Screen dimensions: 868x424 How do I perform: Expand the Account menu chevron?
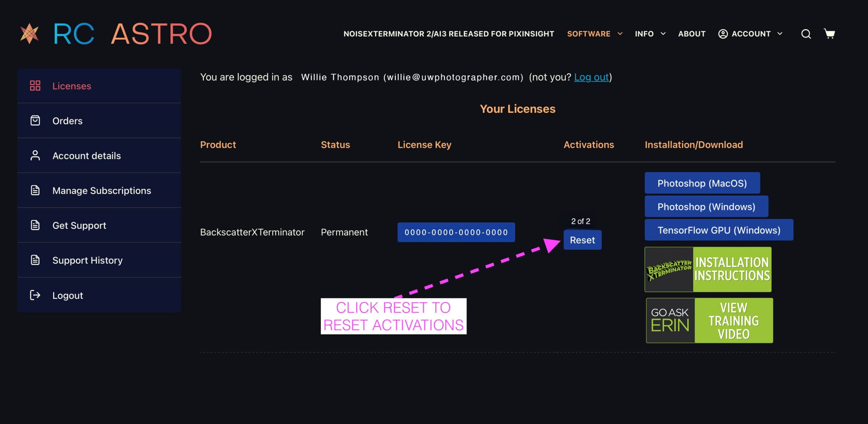click(780, 34)
